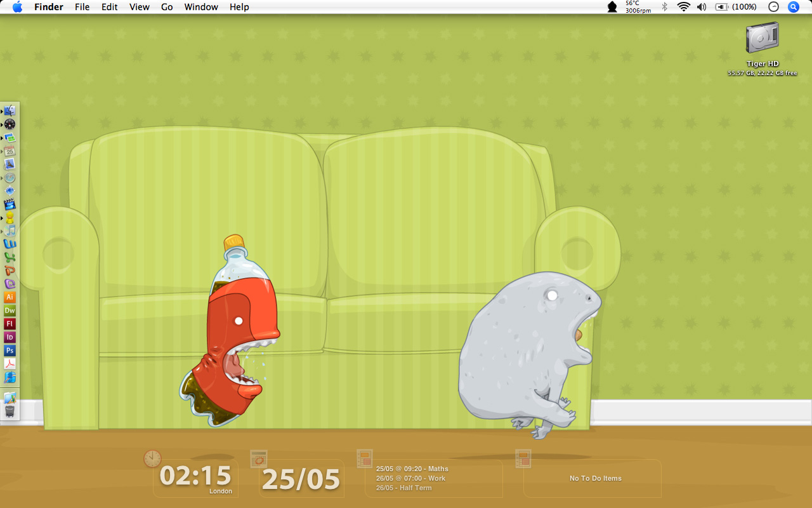Click the 25/05 date display
812x508 pixels.
point(301,479)
